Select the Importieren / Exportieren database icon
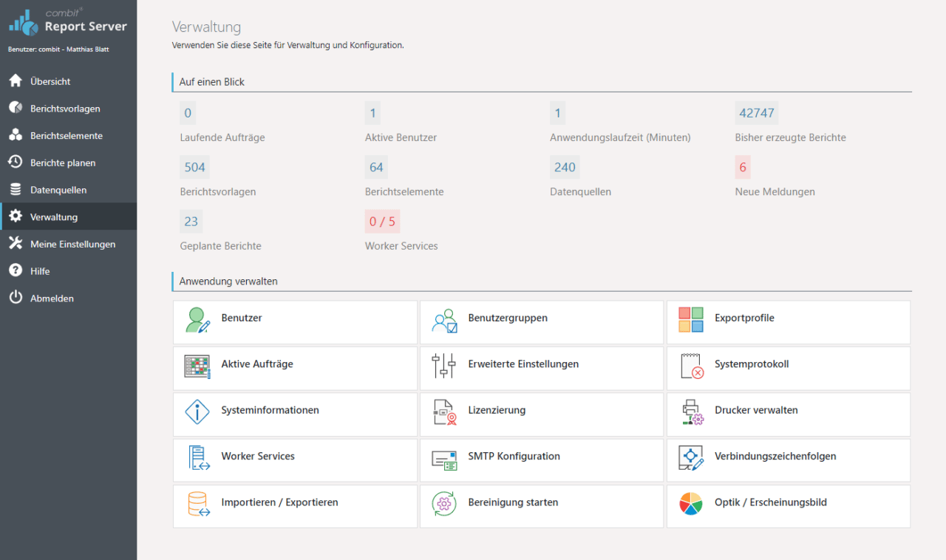Image resolution: width=946 pixels, height=560 pixels. click(197, 502)
